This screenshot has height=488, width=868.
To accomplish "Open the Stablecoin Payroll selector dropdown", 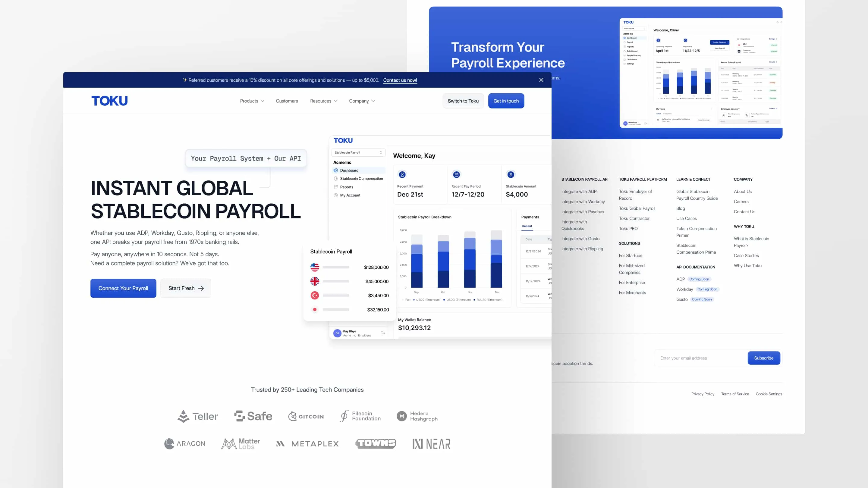I will [x=358, y=152].
